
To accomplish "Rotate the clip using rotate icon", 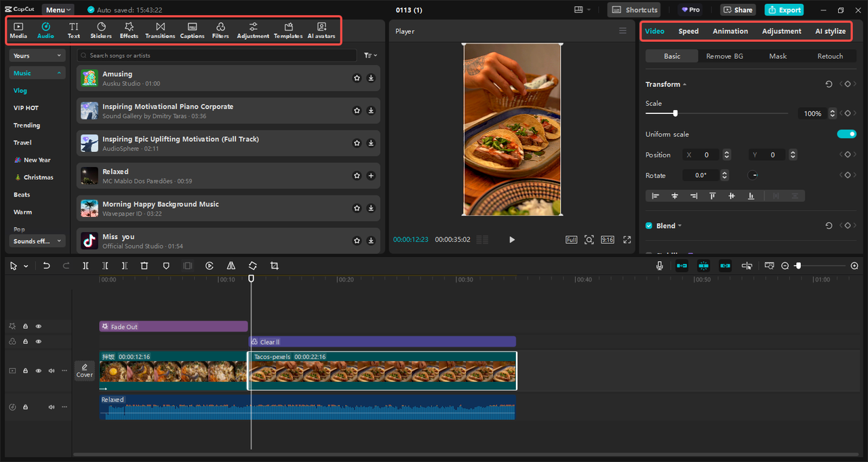I will pyautogui.click(x=252, y=266).
